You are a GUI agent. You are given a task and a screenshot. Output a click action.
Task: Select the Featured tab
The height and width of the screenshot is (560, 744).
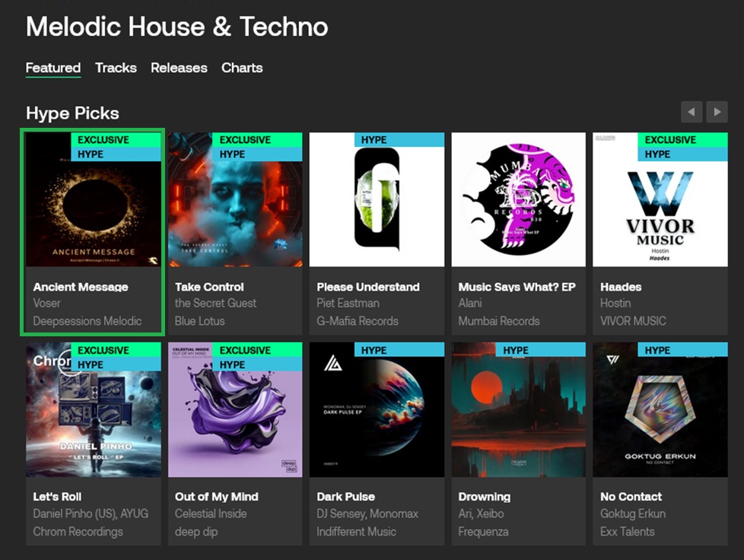point(53,68)
